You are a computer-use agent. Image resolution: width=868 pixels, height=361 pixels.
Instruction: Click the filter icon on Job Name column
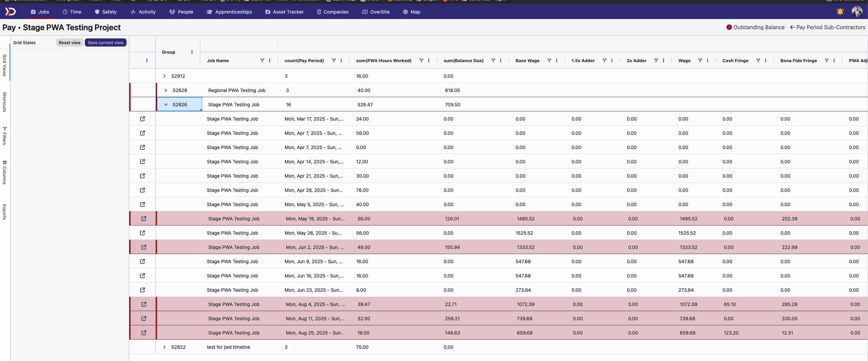262,60
